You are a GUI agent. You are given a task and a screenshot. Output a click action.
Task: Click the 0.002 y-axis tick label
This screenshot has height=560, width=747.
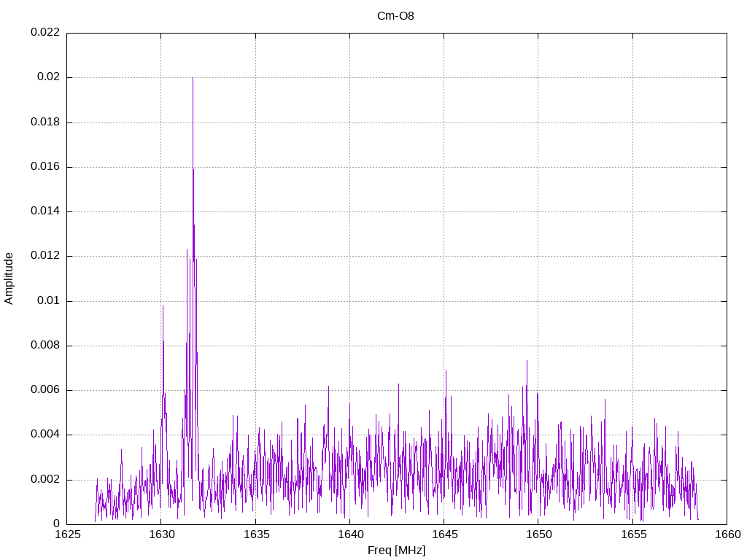pyautogui.click(x=45, y=479)
